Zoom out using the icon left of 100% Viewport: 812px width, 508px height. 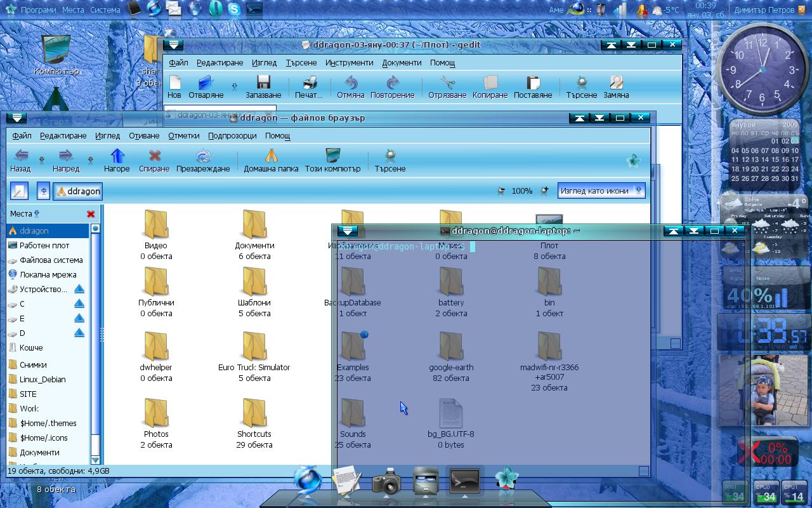[502, 190]
